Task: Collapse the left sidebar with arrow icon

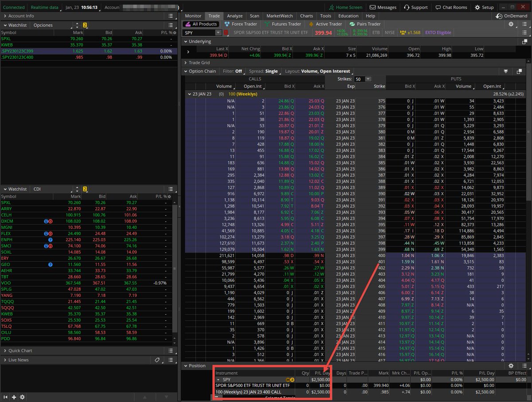Action: pyautogui.click(x=6, y=397)
